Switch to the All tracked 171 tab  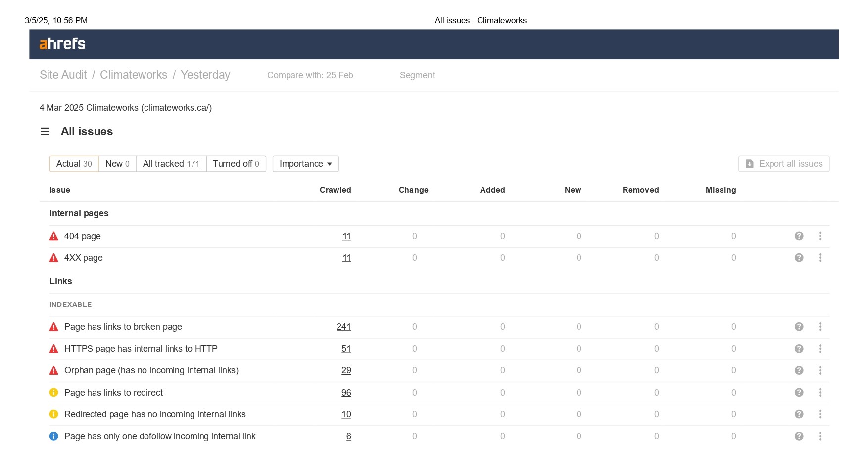(171, 164)
